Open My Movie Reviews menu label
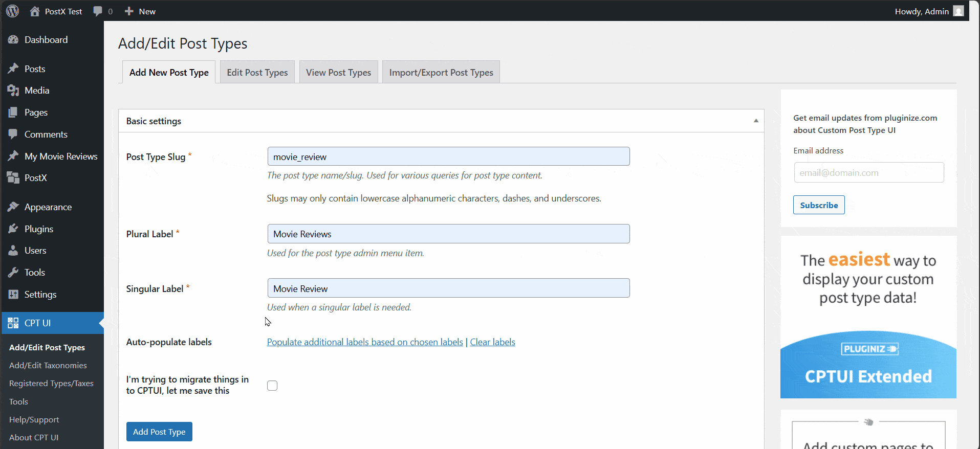This screenshot has width=980, height=449. pos(61,156)
